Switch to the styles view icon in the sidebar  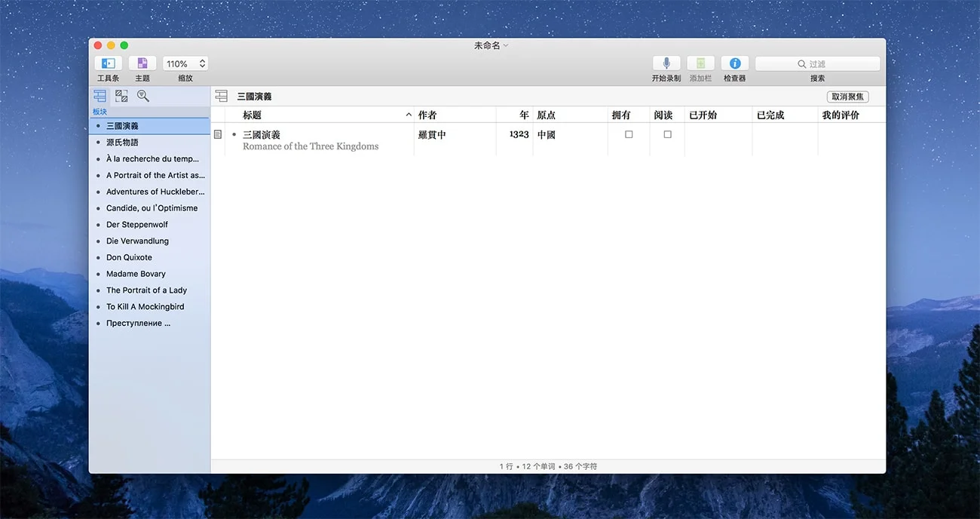click(x=121, y=96)
